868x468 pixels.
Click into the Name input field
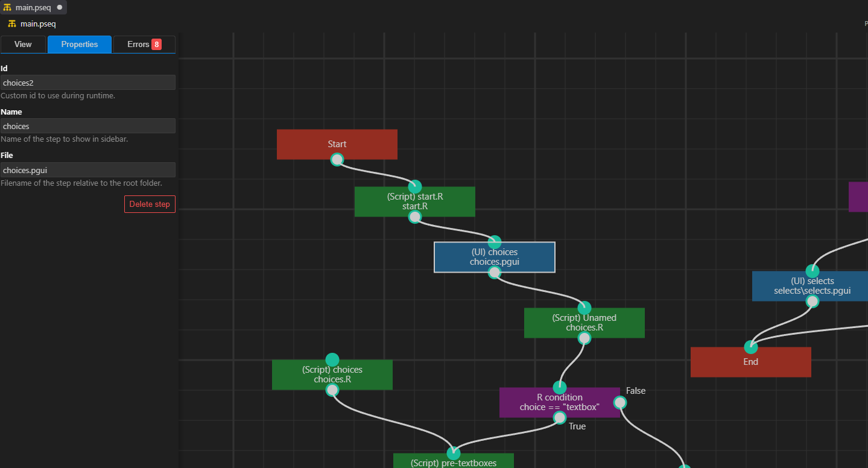(x=88, y=126)
